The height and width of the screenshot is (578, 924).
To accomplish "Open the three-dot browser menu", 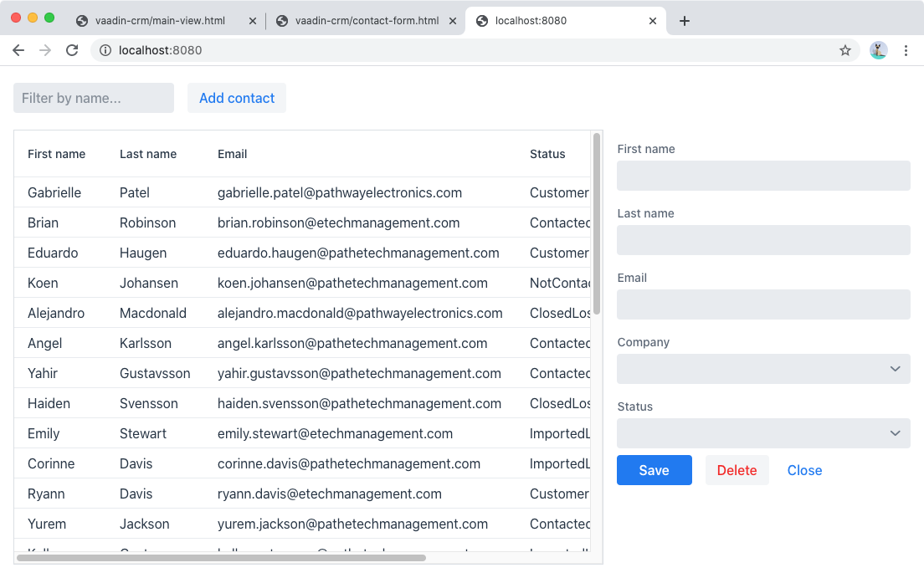I will (x=906, y=50).
